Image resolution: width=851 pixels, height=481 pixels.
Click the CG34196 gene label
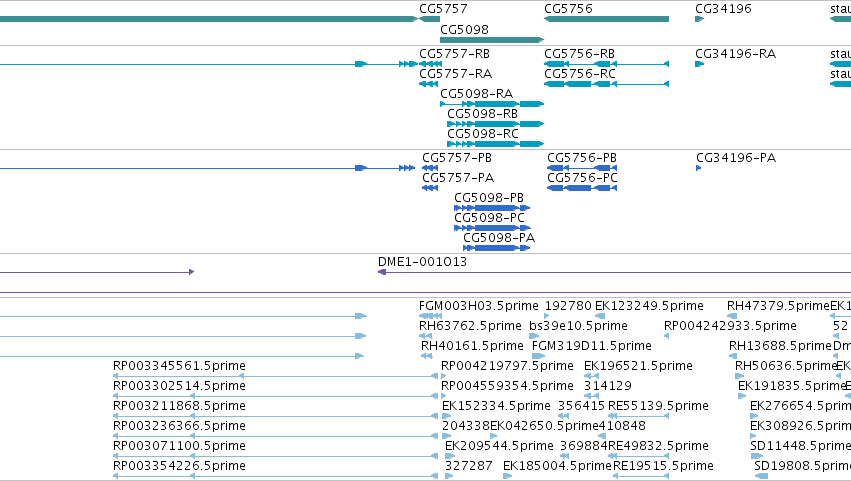click(x=723, y=9)
